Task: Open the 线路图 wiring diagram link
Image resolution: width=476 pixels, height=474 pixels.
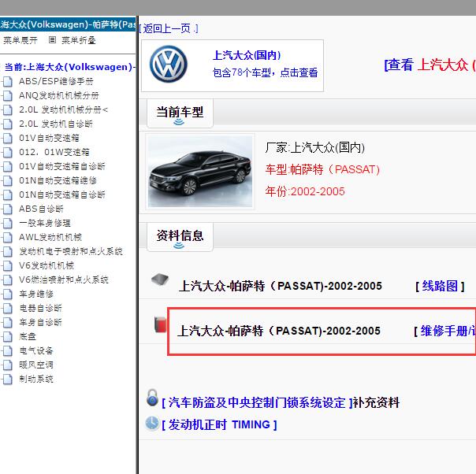Action: click(440, 286)
